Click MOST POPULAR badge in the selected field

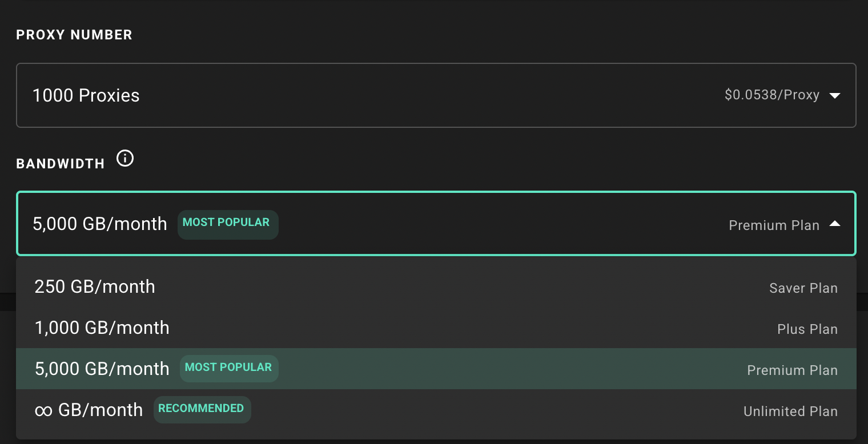click(x=228, y=224)
